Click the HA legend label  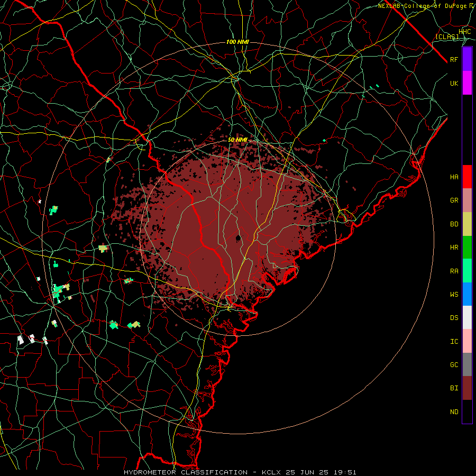coord(454,177)
